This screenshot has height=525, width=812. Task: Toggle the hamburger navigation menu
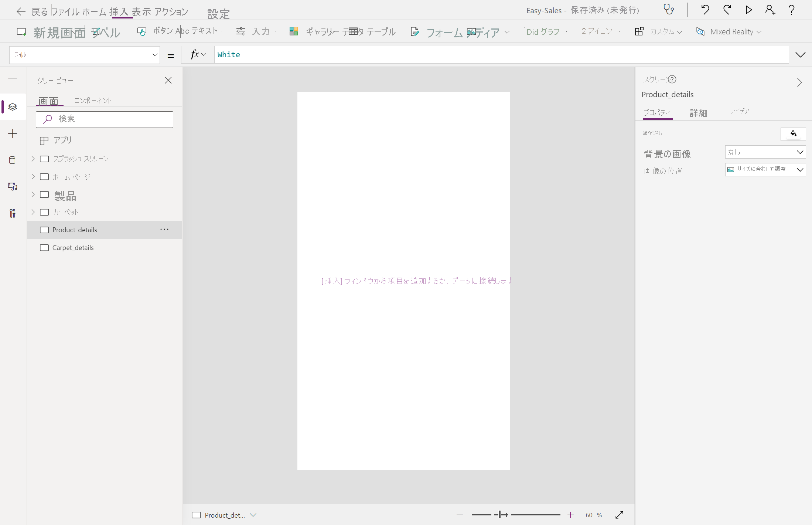(x=13, y=80)
